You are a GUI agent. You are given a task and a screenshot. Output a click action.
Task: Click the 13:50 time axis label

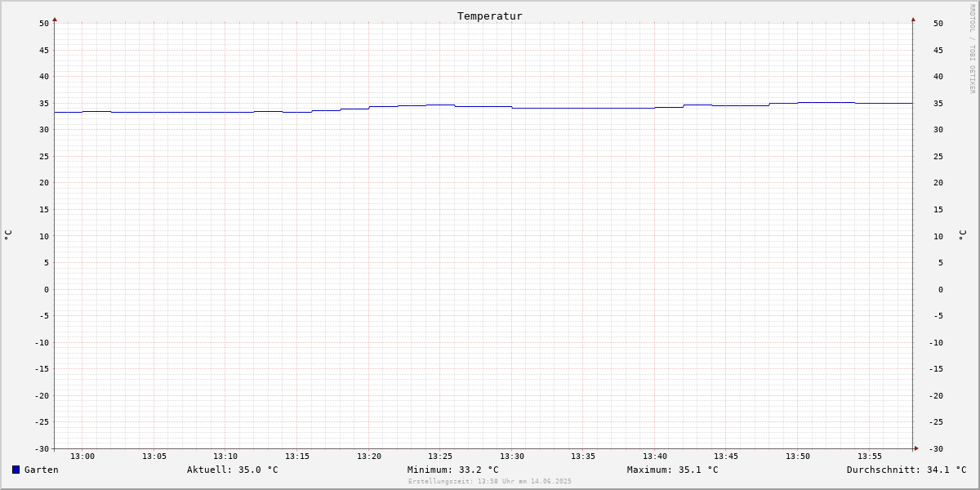tap(798, 456)
